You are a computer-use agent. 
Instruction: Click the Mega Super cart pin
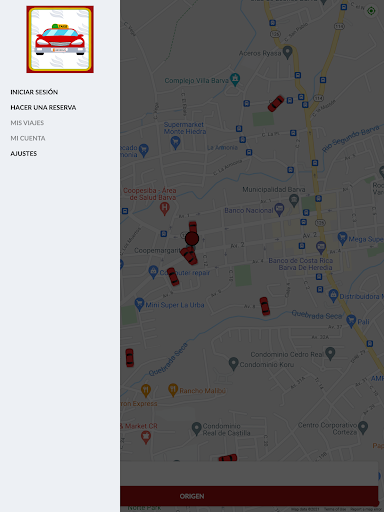pos(342,238)
